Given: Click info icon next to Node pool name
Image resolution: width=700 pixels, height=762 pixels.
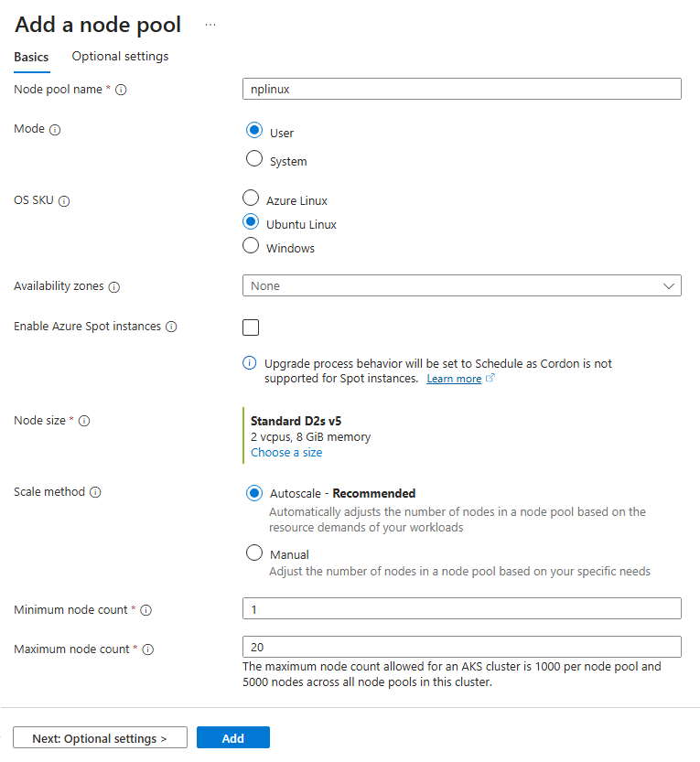Looking at the screenshot, I should 121,90.
